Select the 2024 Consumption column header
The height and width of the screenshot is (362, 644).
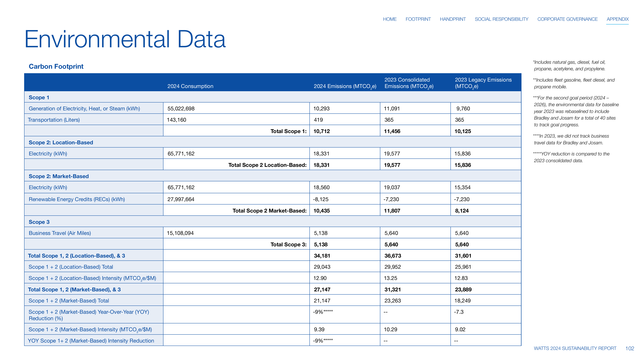click(190, 86)
